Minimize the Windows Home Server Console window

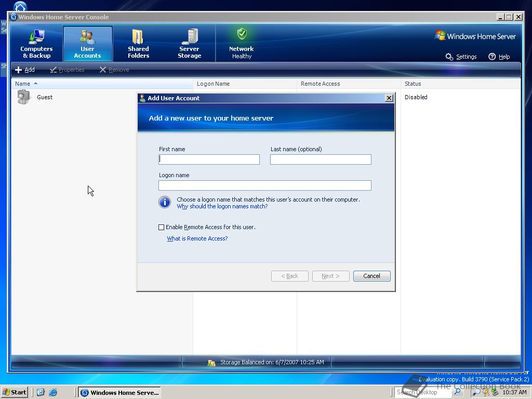(500, 17)
